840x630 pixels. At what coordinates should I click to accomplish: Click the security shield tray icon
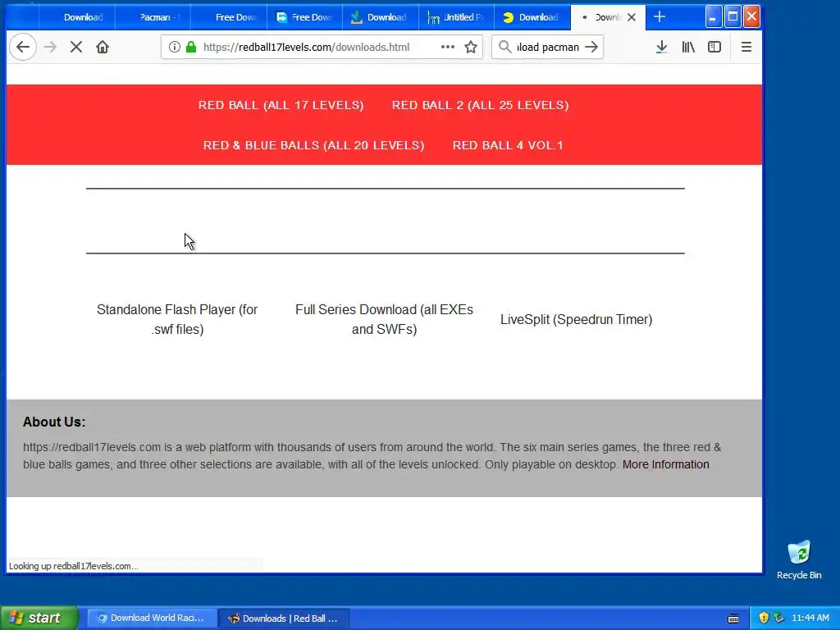[764, 619]
